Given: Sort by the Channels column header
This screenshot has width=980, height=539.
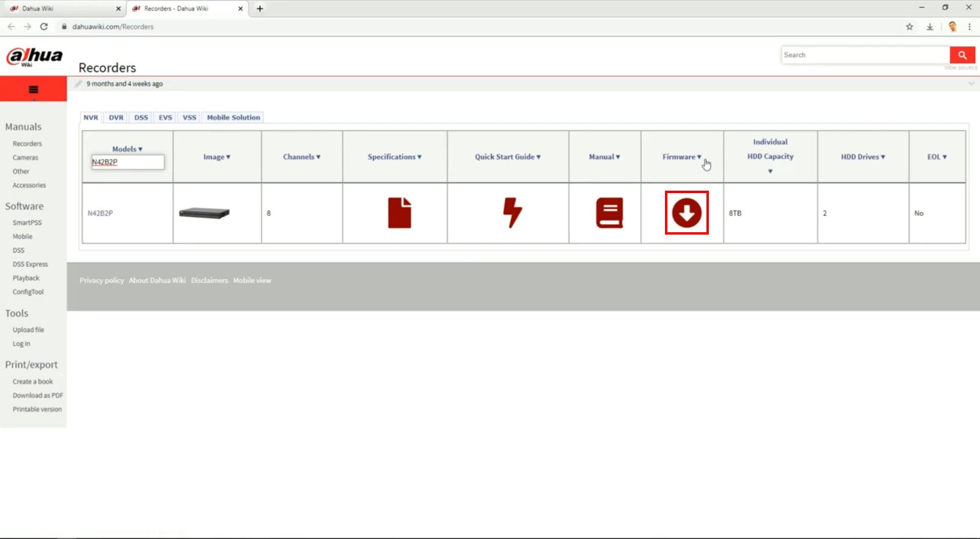Looking at the screenshot, I should (x=302, y=156).
